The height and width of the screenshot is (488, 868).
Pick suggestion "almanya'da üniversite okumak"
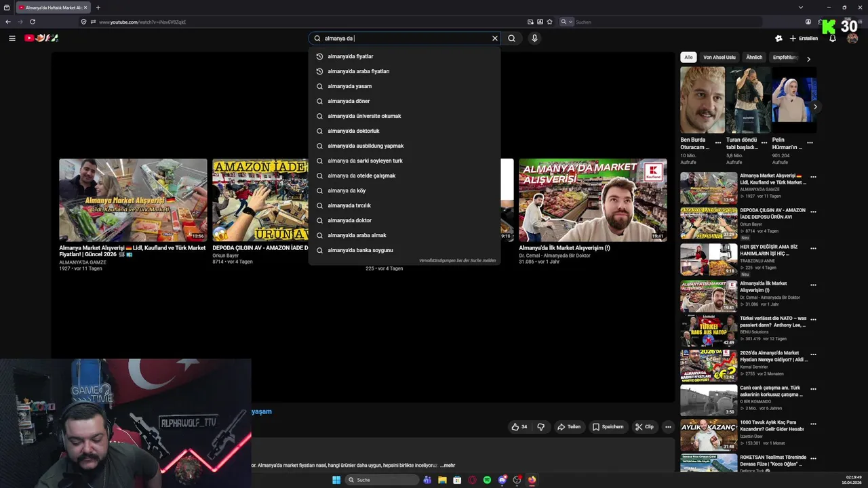pos(405,116)
